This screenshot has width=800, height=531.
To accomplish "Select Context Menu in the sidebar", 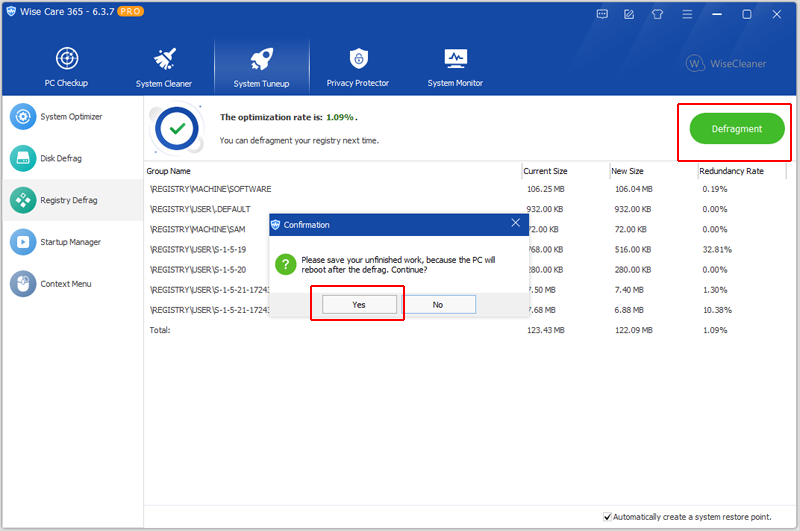I will [72, 284].
